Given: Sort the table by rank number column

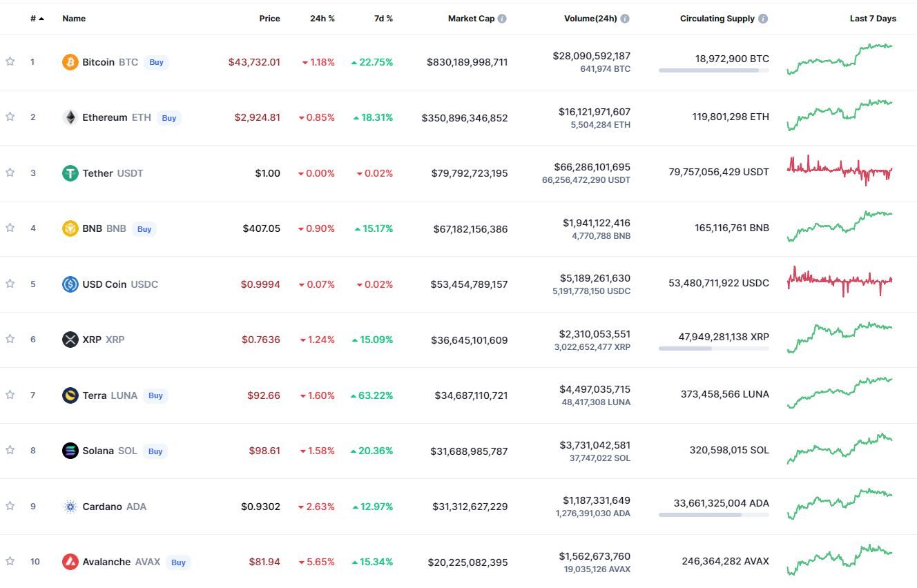Looking at the screenshot, I should click(37, 19).
